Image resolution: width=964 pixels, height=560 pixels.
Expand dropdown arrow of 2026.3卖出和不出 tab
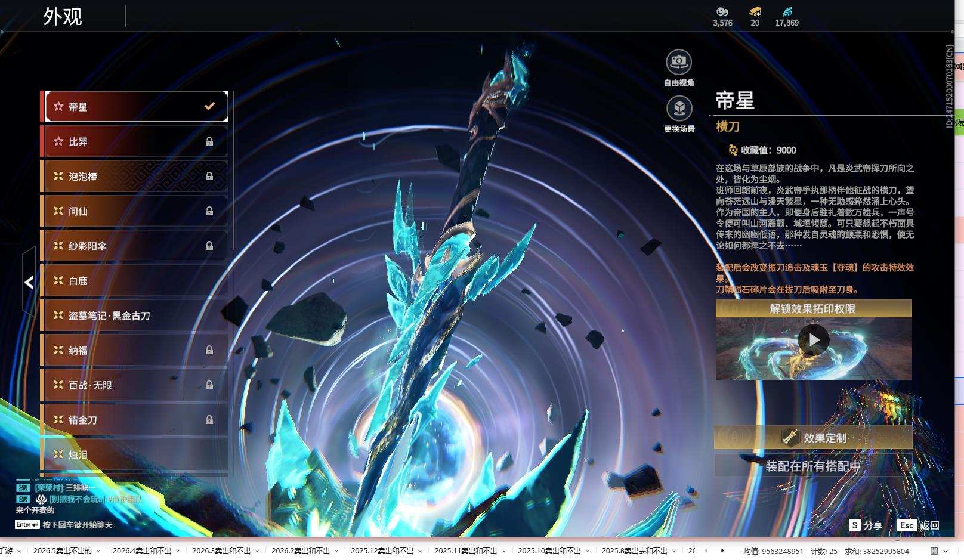click(x=257, y=550)
